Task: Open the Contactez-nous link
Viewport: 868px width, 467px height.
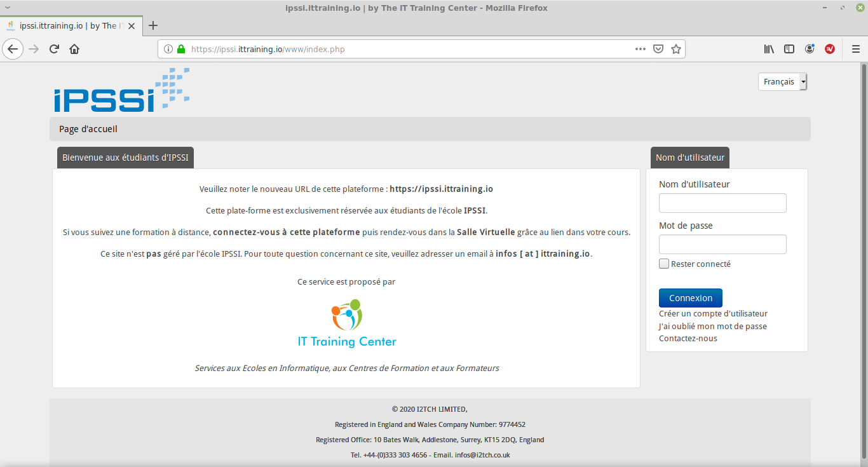Action: [688, 339]
